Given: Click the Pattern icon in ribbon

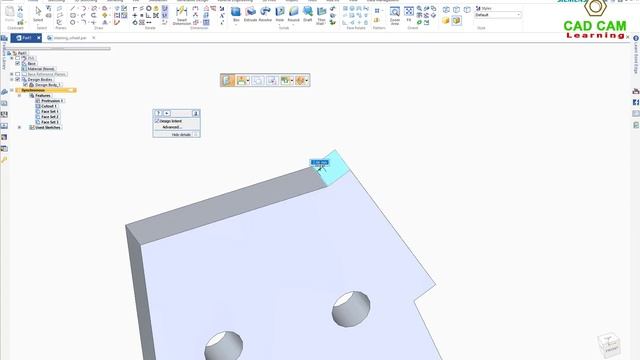Looking at the screenshot, I should [377, 11].
